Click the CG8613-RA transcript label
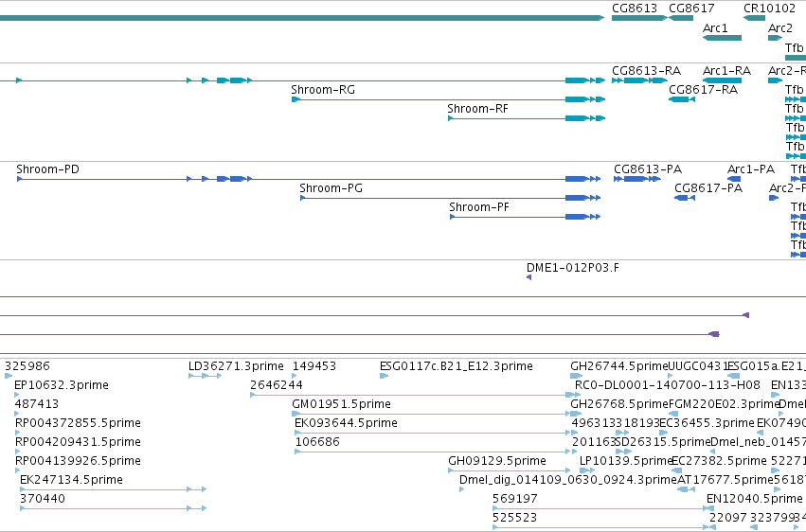Viewport: 806px width, 532px height. tap(646, 70)
